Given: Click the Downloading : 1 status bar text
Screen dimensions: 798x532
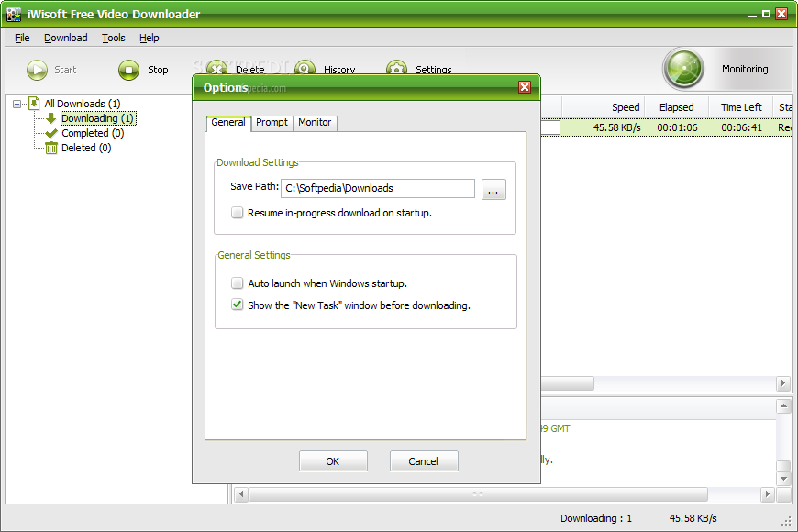Looking at the screenshot, I should (x=596, y=518).
